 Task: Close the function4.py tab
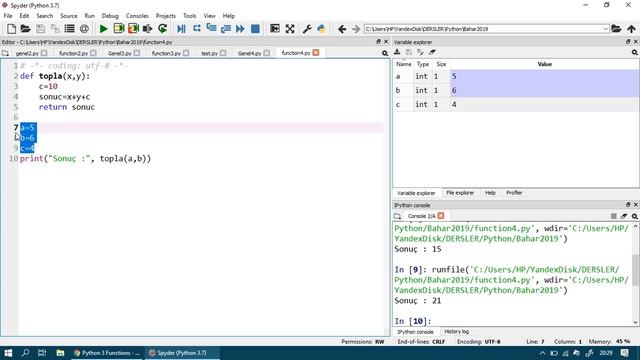(316, 53)
